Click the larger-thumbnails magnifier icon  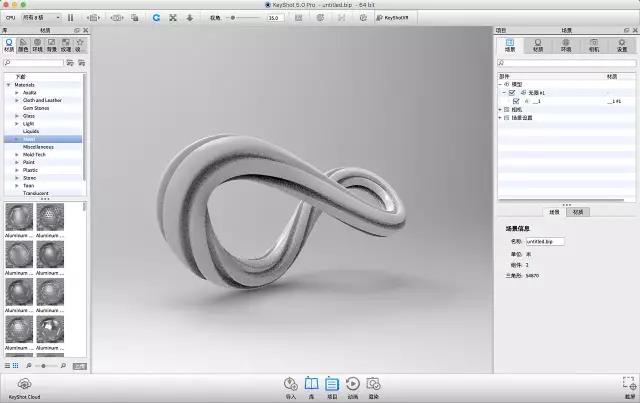tap(63, 365)
